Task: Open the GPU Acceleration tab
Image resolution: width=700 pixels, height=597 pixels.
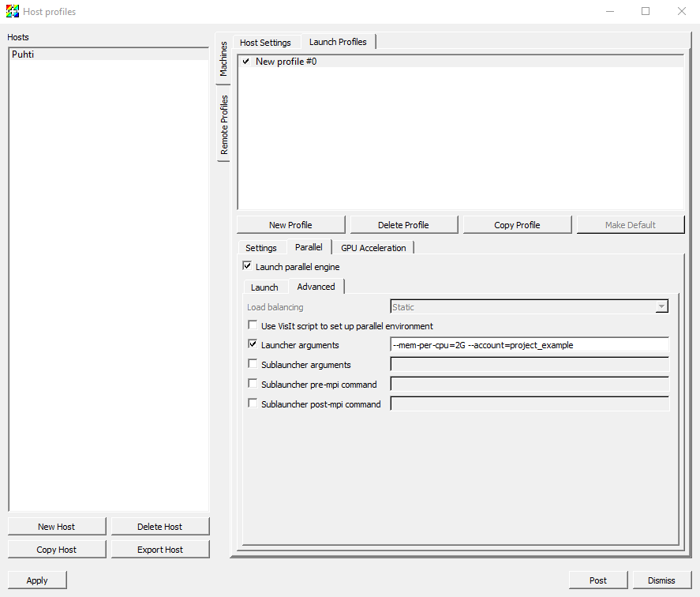Action: [x=373, y=248]
